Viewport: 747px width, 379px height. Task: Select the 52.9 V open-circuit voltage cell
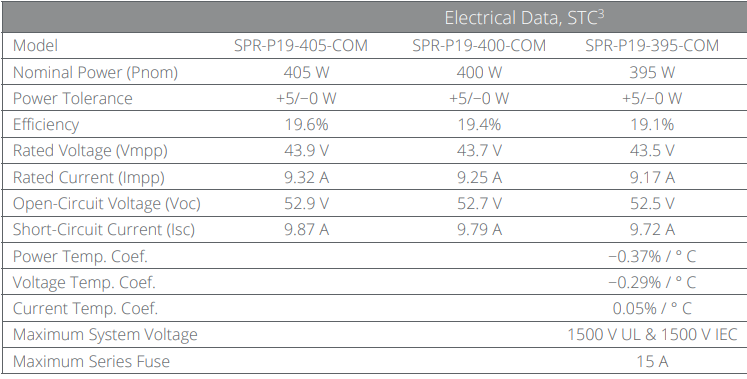click(306, 203)
